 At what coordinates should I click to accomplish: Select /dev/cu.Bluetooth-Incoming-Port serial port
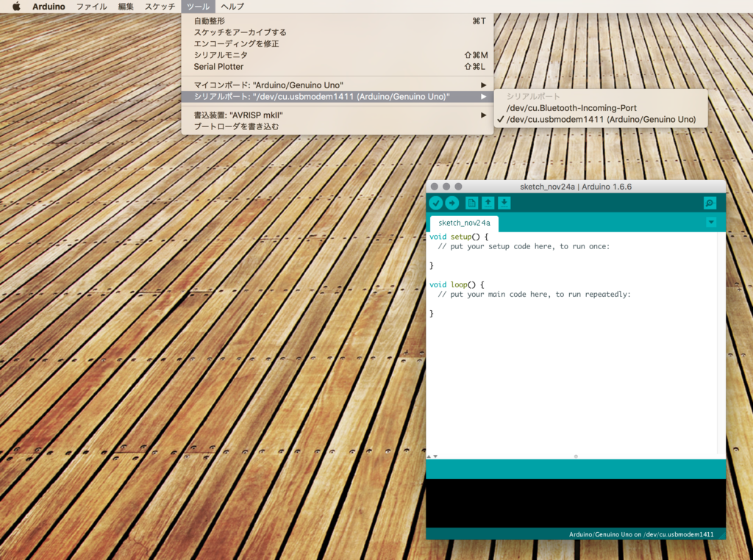tap(601, 108)
